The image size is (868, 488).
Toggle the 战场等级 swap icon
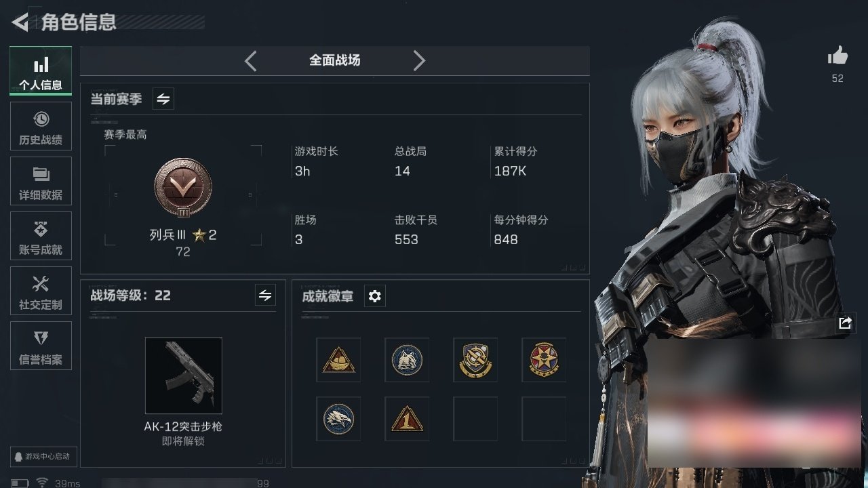[265, 296]
